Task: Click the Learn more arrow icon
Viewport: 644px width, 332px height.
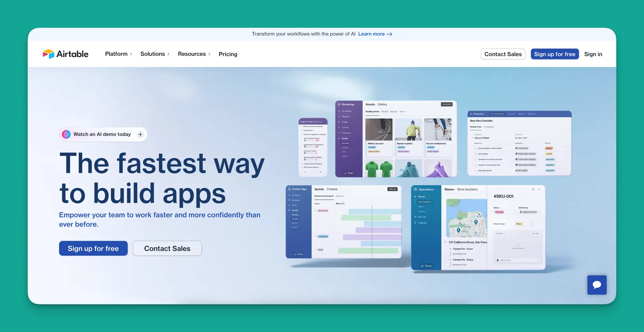Action: [389, 34]
